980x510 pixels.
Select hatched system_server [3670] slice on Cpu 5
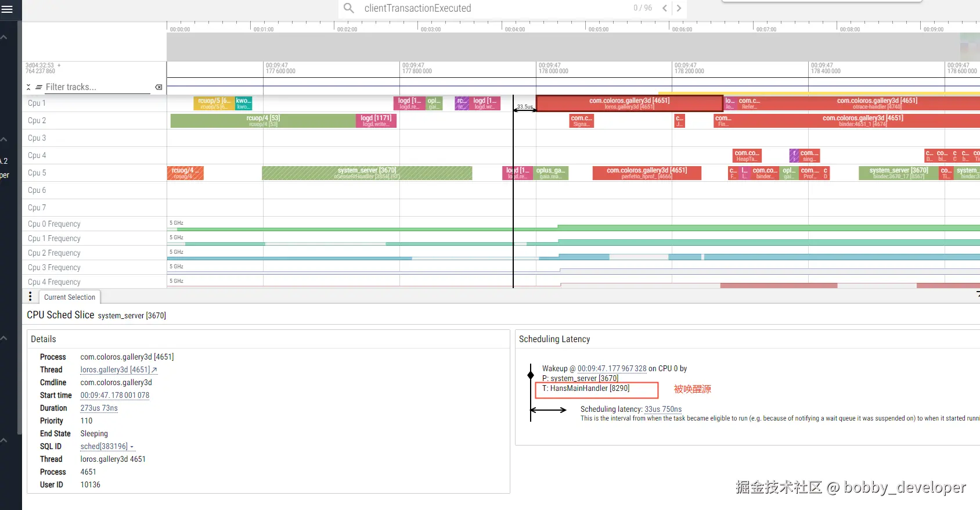click(367, 173)
